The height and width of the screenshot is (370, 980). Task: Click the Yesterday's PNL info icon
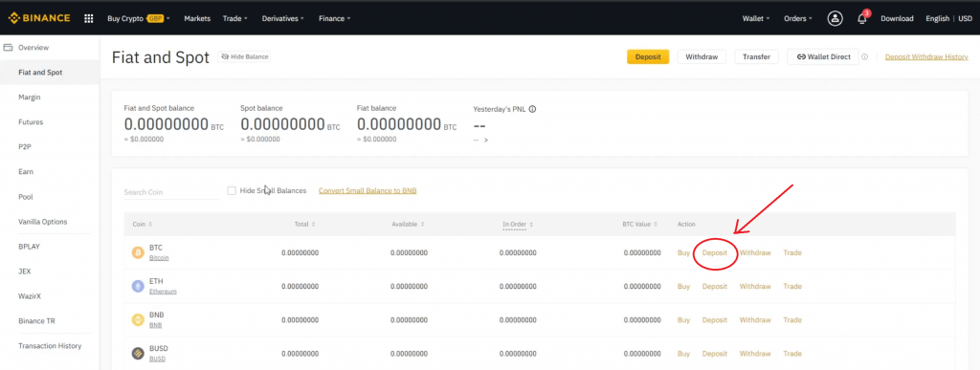(532, 109)
